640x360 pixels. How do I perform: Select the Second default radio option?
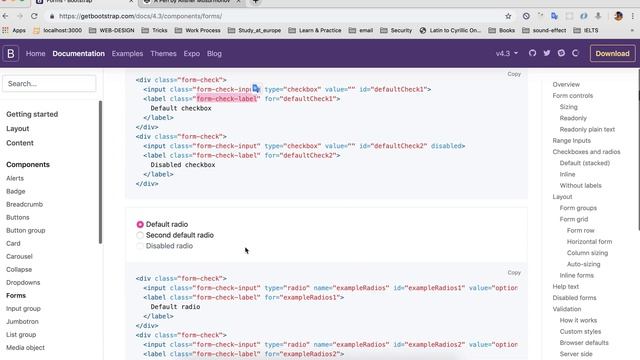click(x=140, y=235)
